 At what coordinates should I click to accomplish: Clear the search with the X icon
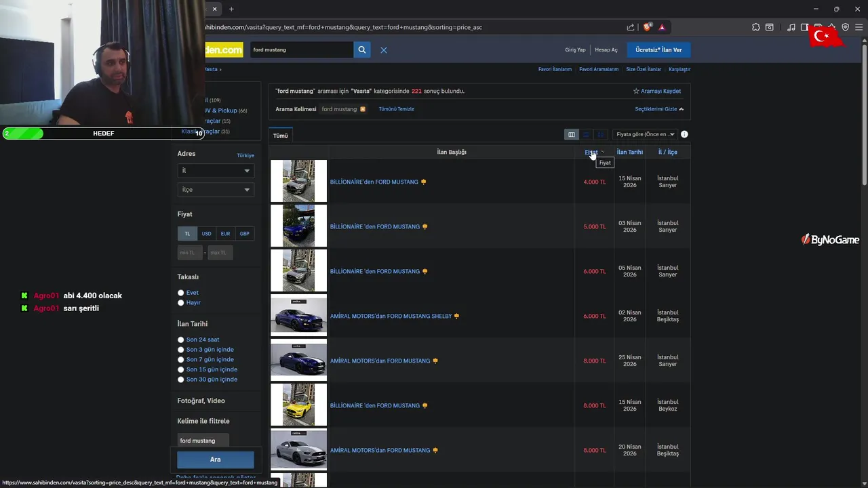(x=384, y=50)
